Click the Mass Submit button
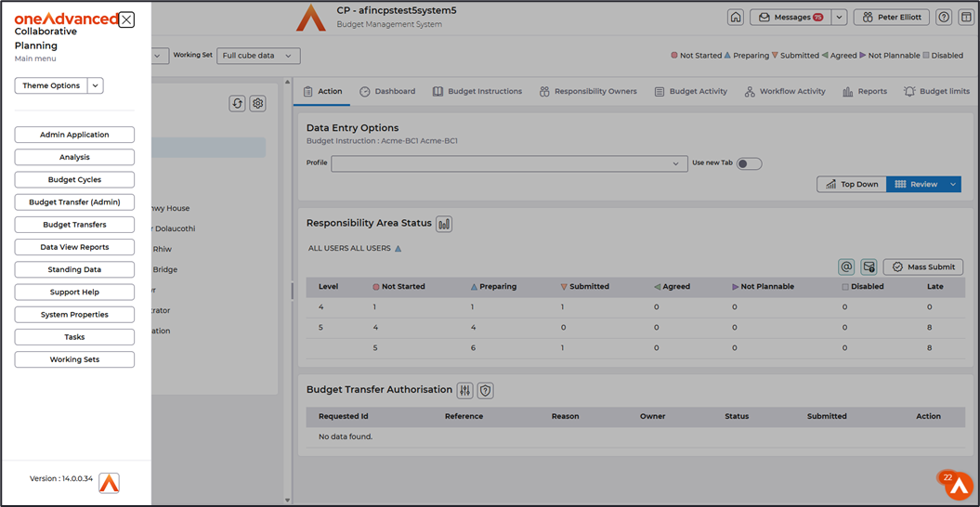The width and height of the screenshot is (980, 507). (922, 267)
